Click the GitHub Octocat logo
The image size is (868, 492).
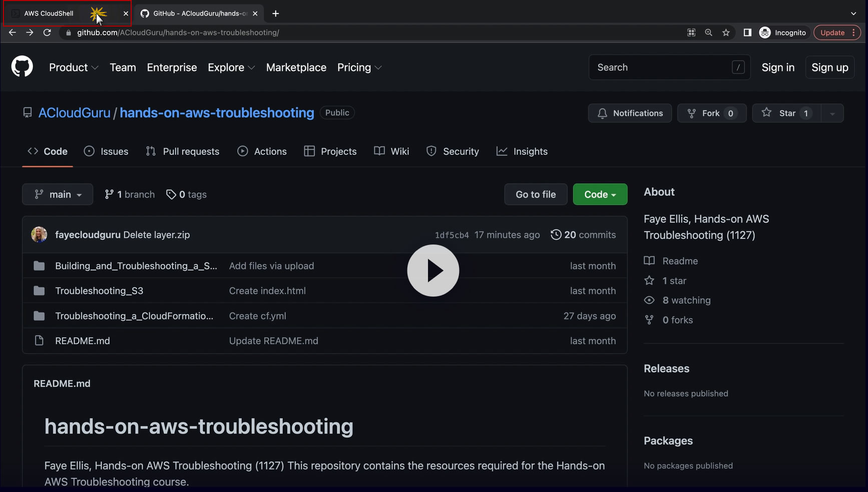22,67
